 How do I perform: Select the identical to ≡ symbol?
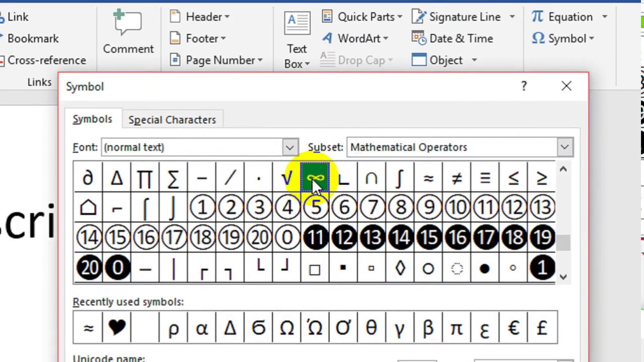point(485,178)
